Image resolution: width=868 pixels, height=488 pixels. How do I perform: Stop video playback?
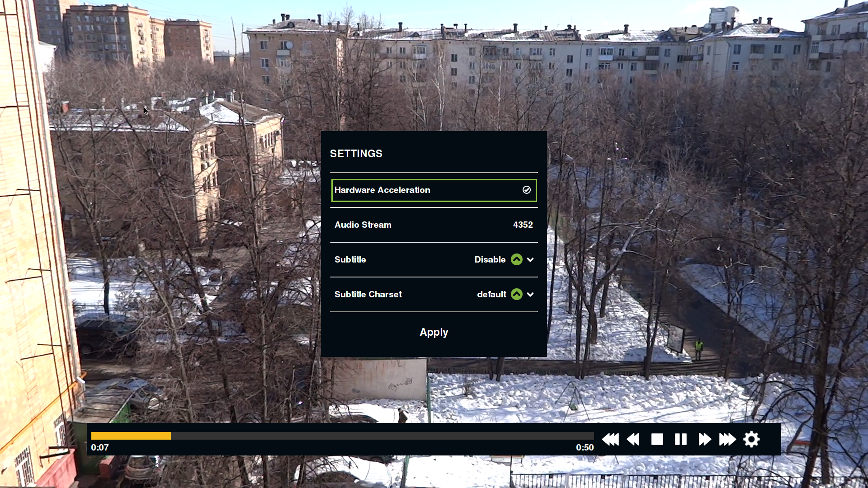[657, 439]
